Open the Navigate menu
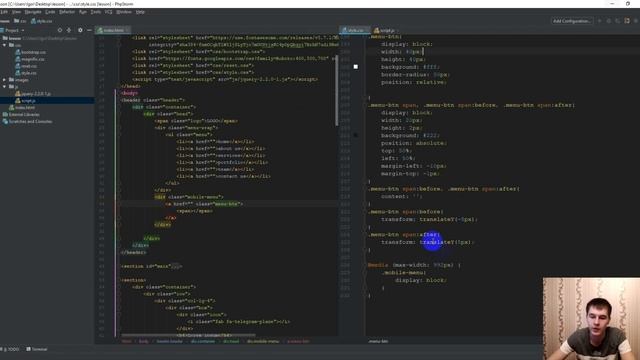 (x=33, y=12)
